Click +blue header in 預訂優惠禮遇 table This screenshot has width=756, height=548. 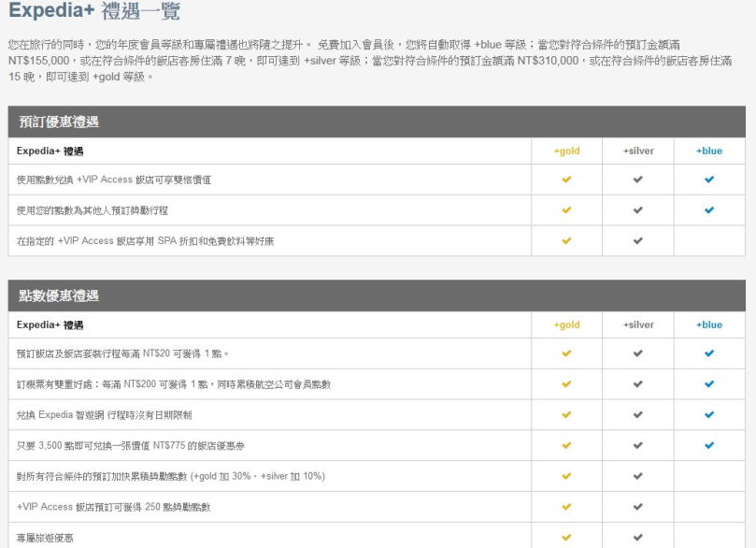click(709, 151)
